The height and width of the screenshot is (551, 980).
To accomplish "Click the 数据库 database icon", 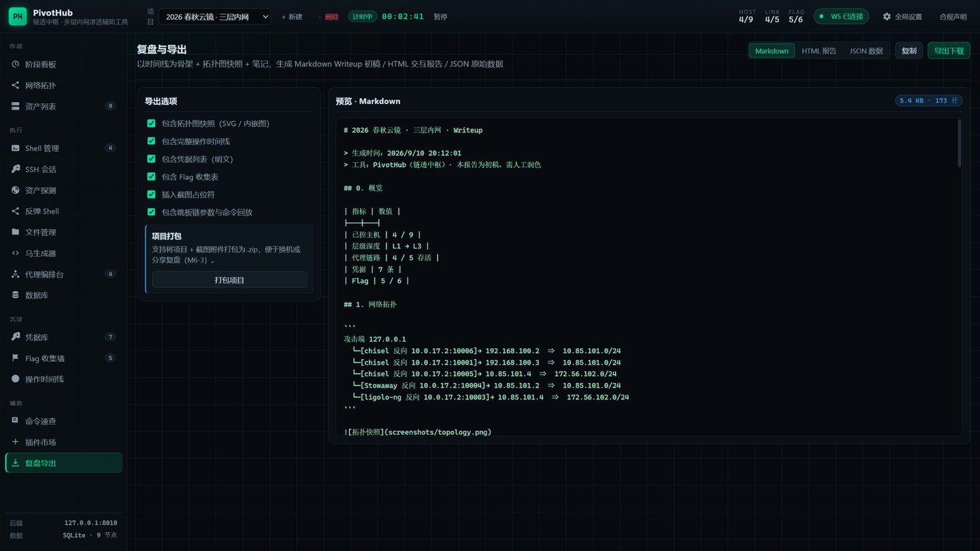I will (16, 295).
